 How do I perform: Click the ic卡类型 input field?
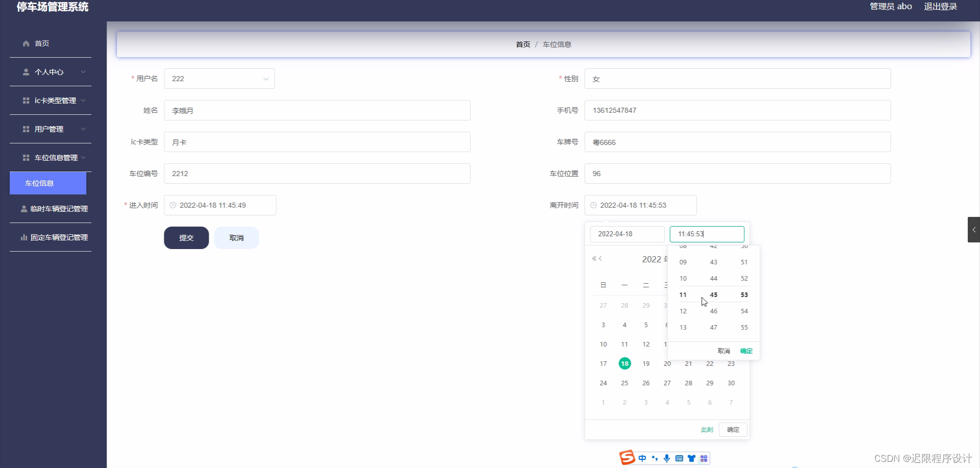pyautogui.click(x=317, y=142)
